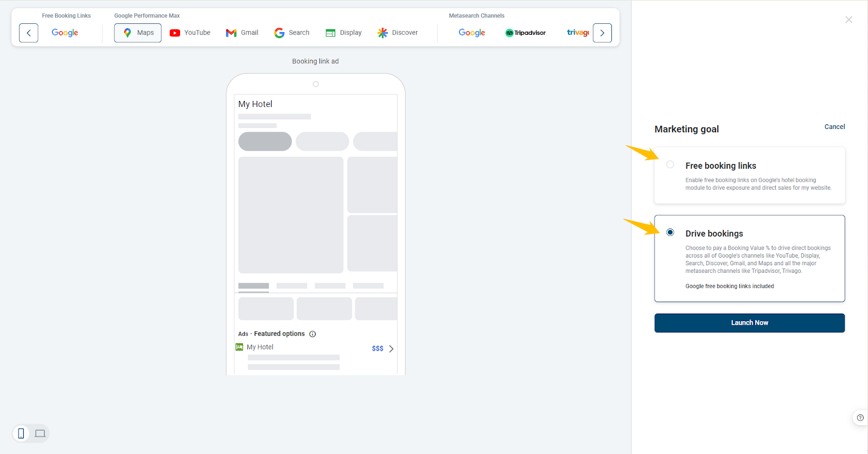Switch to the Gmail channel preview
The width and height of the screenshot is (868, 454).
242,33
